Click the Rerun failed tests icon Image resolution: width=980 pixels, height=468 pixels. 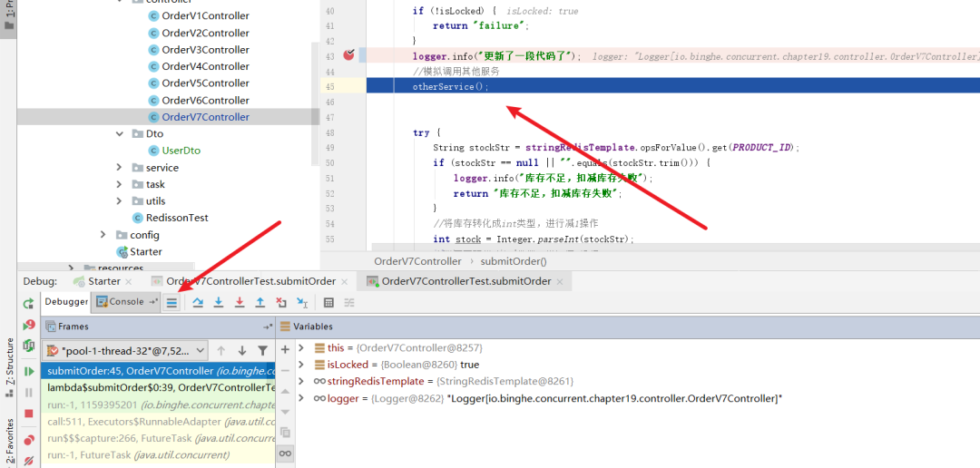(28, 325)
